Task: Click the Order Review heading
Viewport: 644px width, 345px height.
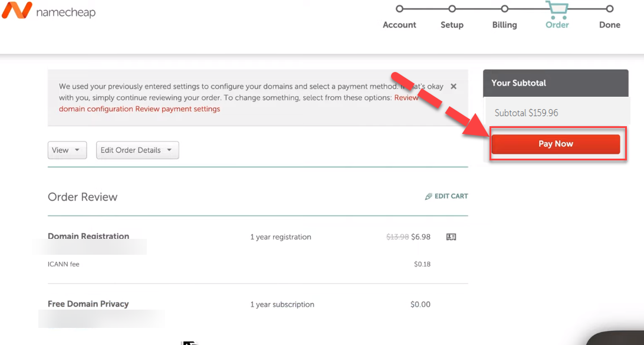Action: coord(83,197)
